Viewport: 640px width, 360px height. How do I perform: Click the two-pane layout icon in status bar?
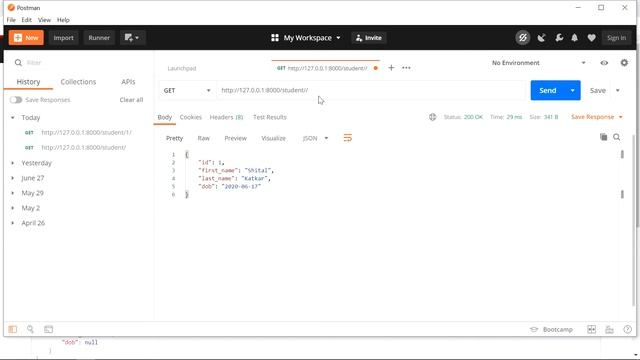[x=591, y=329]
